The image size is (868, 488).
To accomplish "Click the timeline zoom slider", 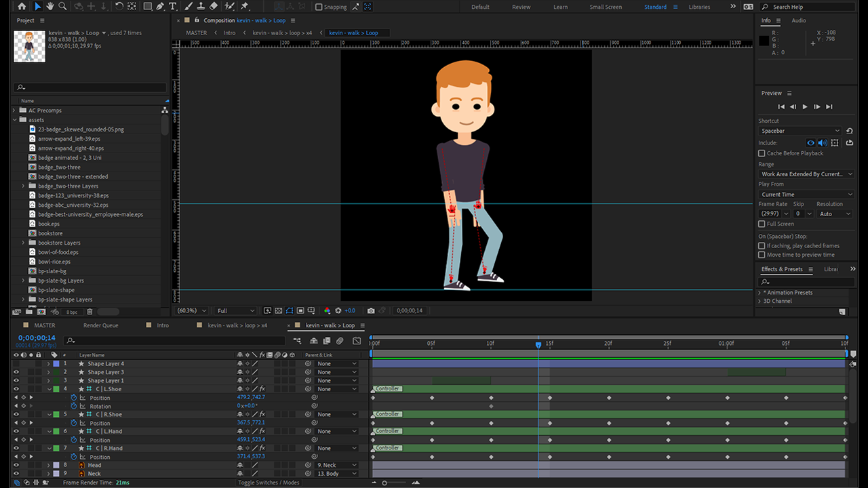I will 384,483.
